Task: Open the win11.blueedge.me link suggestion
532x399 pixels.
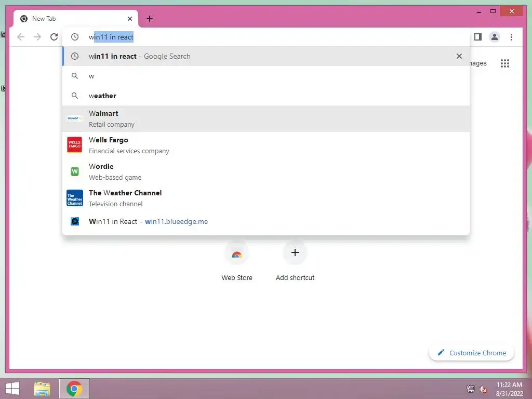Action: (266, 221)
